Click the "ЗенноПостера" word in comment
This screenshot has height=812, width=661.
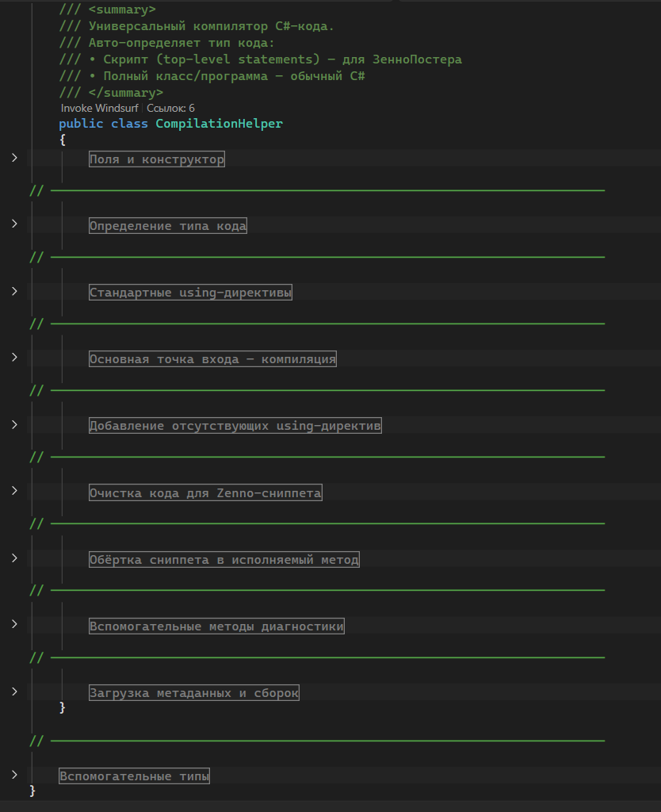417,59
